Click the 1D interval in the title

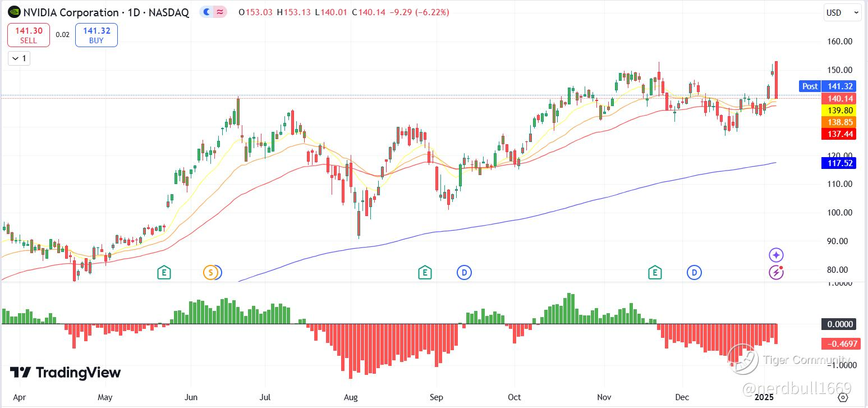click(x=134, y=12)
